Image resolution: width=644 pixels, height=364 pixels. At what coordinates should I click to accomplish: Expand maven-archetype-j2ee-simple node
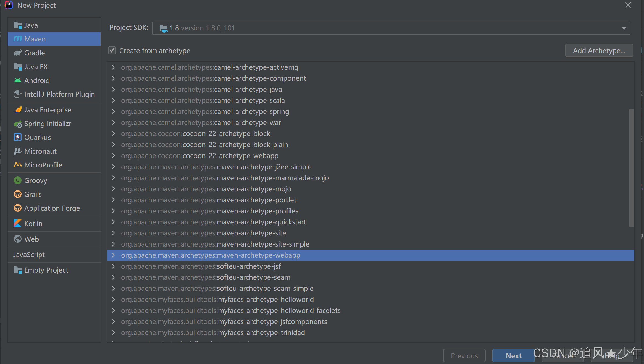113,167
